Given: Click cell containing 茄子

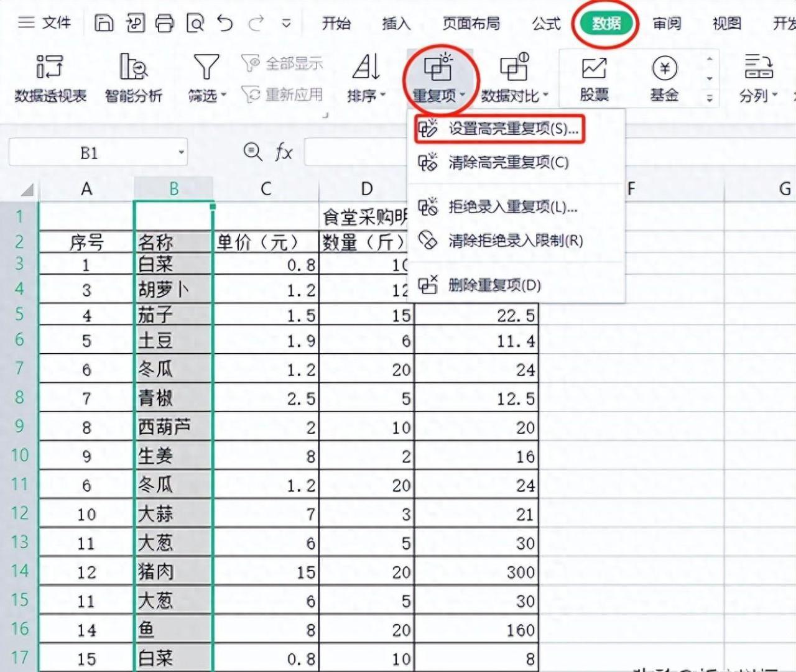Looking at the screenshot, I should click(x=174, y=315).
